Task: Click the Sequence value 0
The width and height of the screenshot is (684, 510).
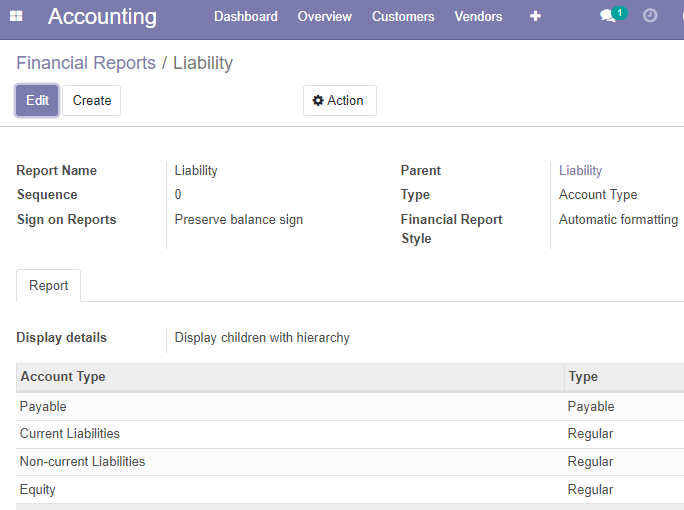Action: [178, 194]
